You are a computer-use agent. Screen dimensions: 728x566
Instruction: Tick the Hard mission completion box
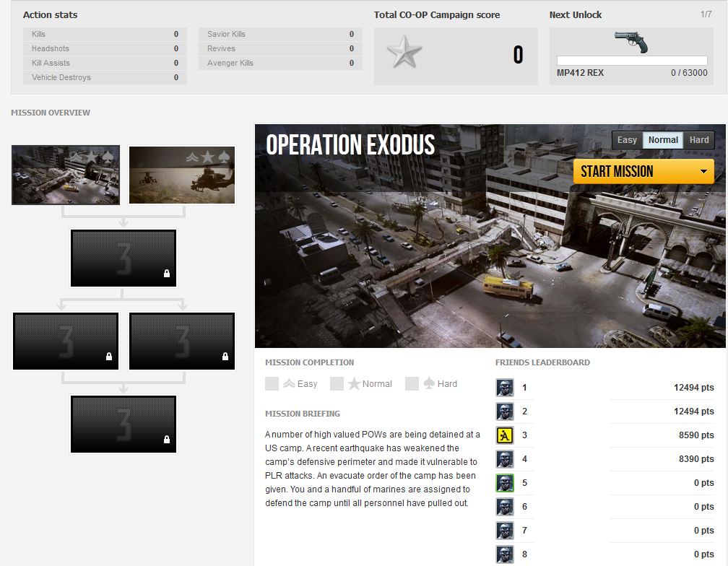pos(412,383)
